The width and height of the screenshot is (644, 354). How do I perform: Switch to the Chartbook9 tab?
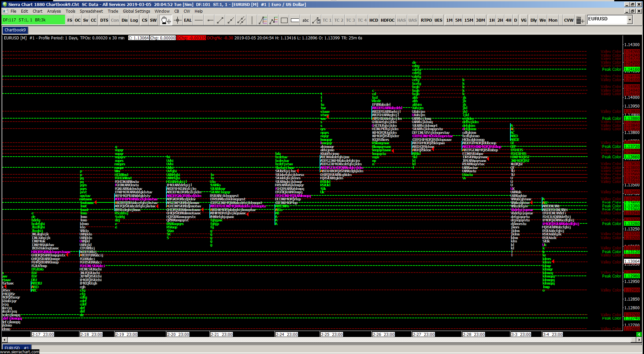(15, 30)
